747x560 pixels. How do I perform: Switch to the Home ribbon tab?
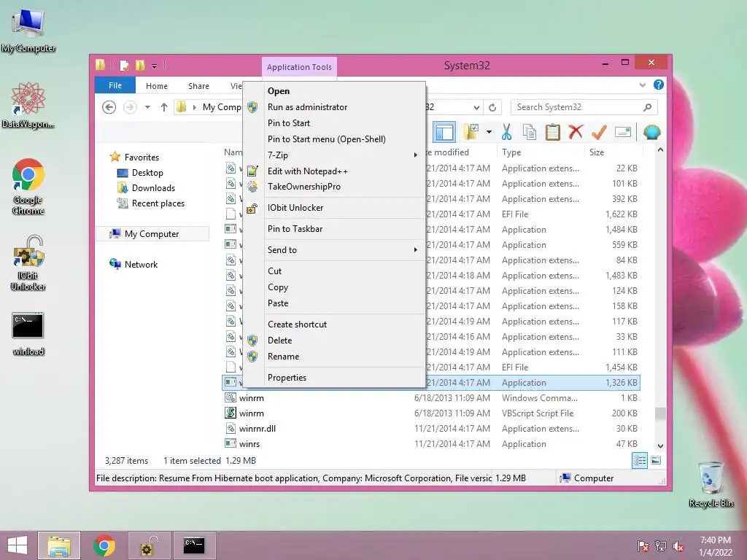click(157, 86)
